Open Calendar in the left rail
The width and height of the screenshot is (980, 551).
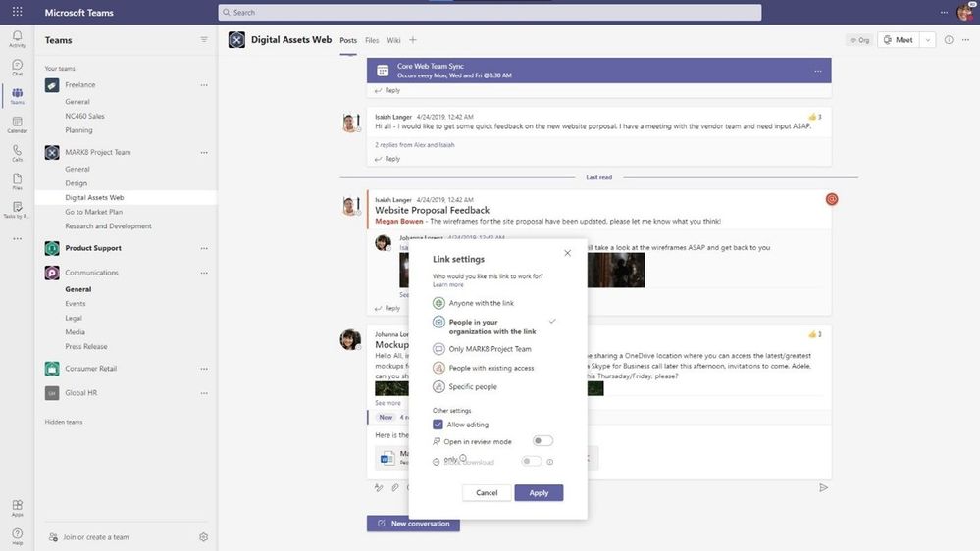pos(17,125)
